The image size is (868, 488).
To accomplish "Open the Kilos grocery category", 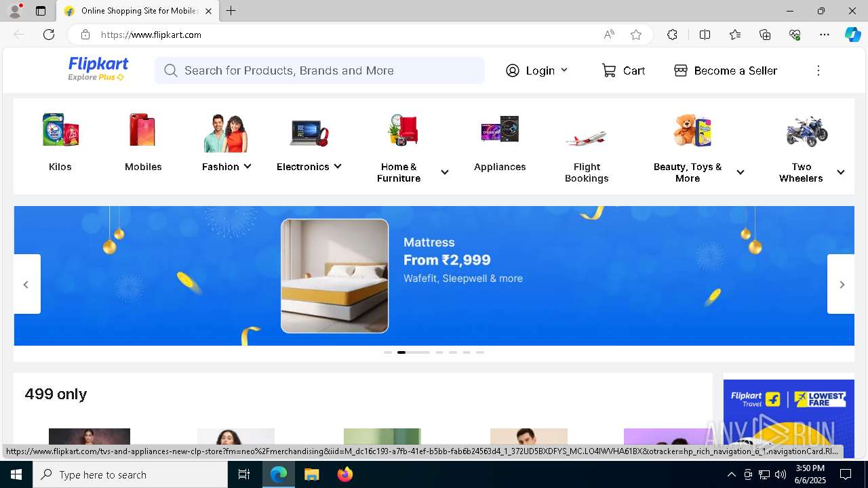I will pos(60,143).
